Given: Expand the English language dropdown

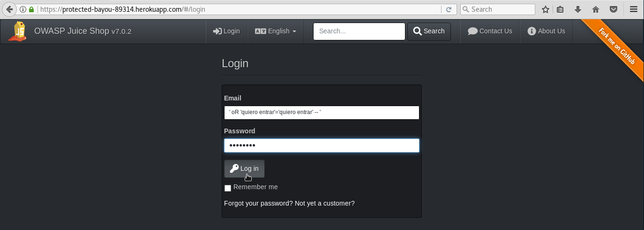Looking at the screenshot, I should point(276,31).
